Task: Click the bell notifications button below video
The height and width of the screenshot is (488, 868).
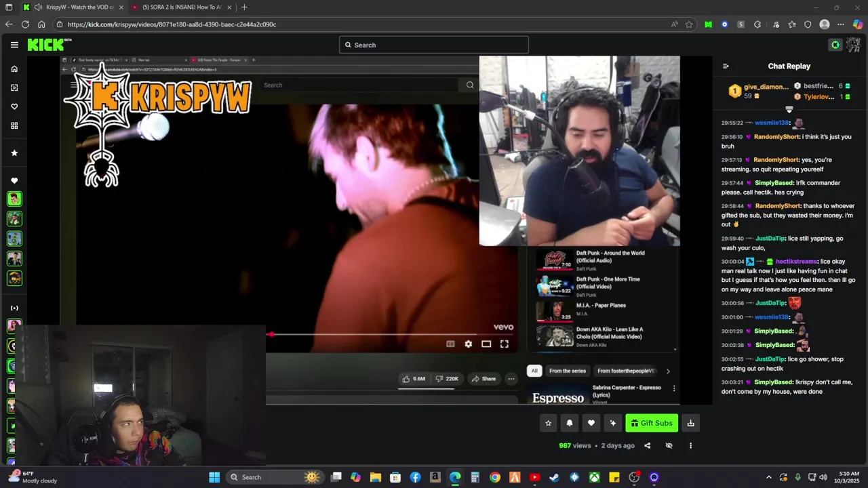Action: (570, 423)
